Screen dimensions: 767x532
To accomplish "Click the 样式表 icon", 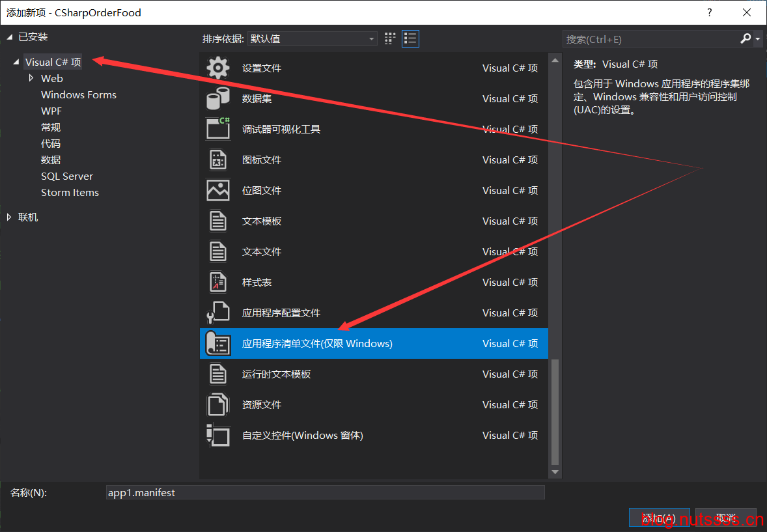I will (x=217, y=283).
